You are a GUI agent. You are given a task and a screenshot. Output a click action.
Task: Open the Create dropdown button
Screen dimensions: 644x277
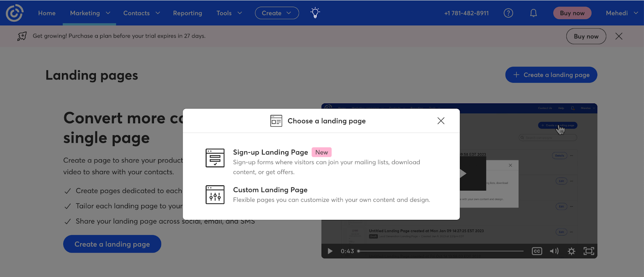point(277,13)
